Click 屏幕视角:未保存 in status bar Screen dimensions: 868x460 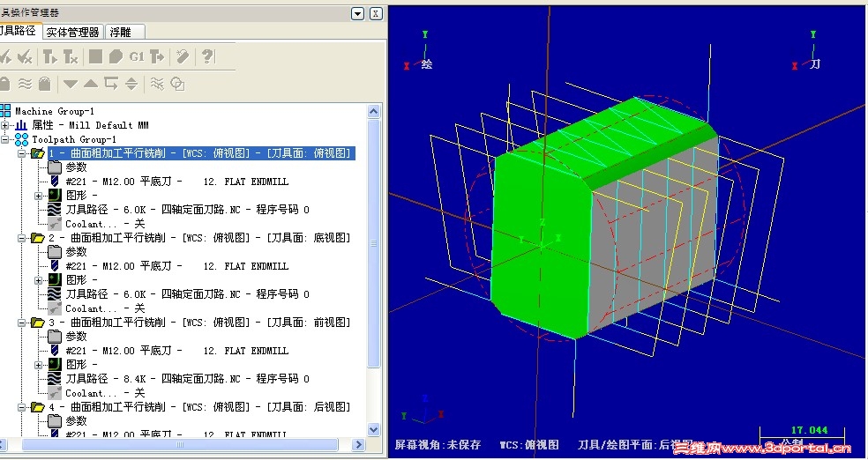pyautogui.click(x=438, y=444)
